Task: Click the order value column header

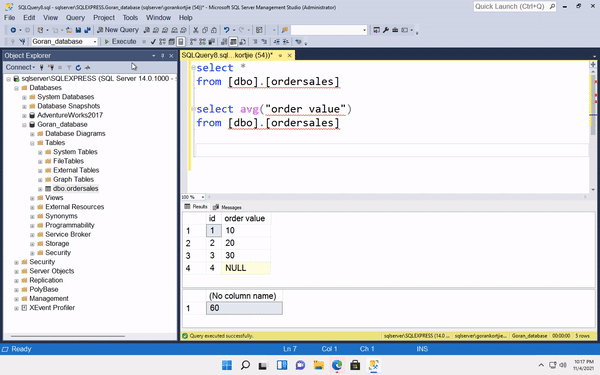Action: coord(246,218)
